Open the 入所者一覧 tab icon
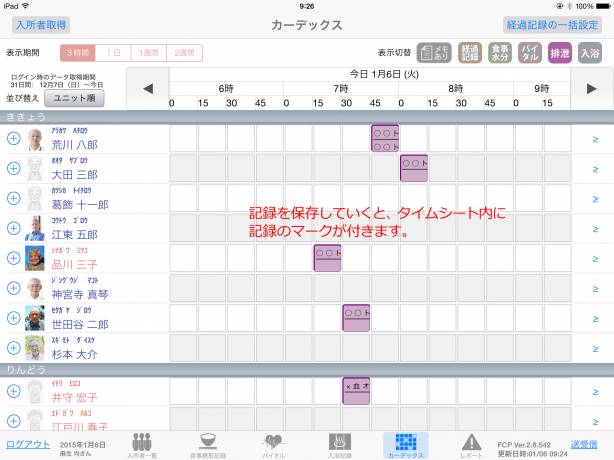 (142, 445)
